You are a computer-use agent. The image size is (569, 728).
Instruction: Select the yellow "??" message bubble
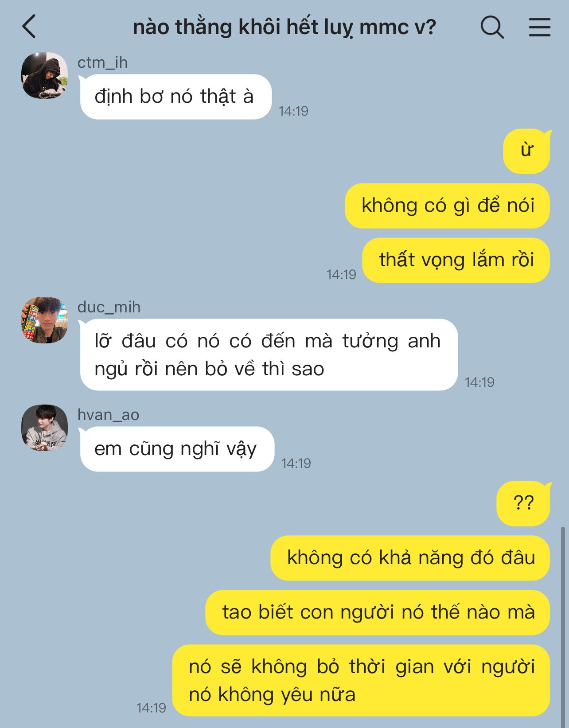click(523, 503)
